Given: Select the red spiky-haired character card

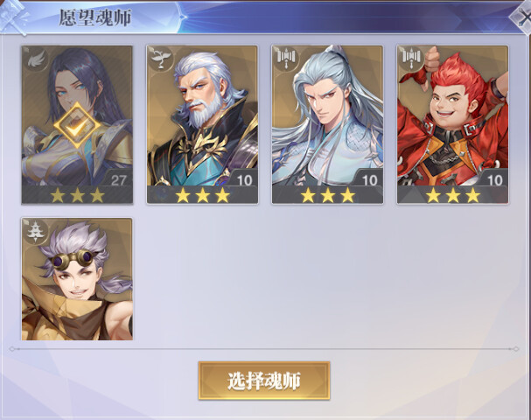Looking at the screenshot, I should pyautogui.click(x=453, y=124).
